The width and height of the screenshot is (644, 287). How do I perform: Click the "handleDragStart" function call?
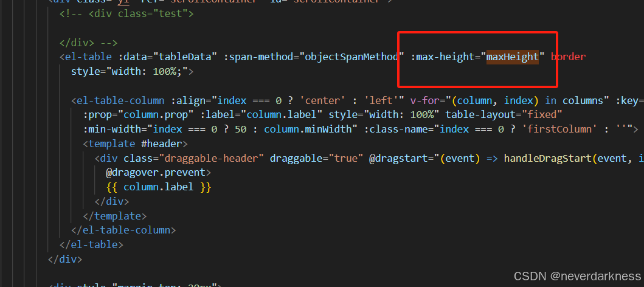[x=547, y=159]
